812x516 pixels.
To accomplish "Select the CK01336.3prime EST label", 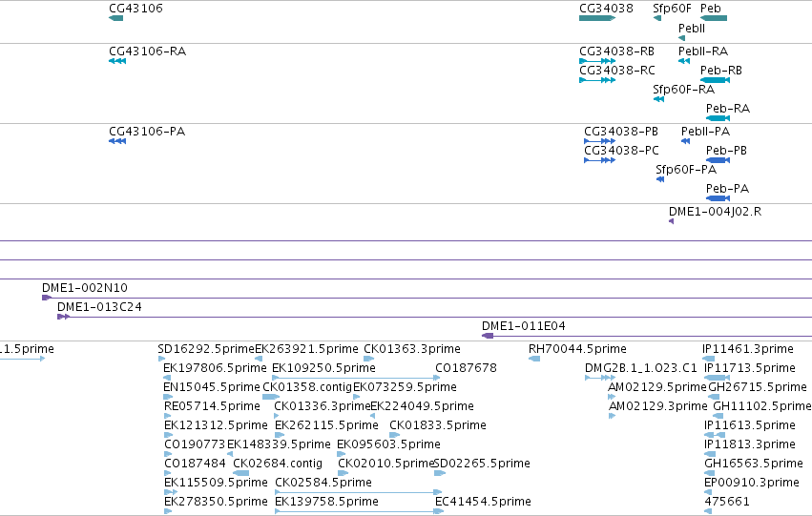I will pyautogui.click(x=323, y=406).
